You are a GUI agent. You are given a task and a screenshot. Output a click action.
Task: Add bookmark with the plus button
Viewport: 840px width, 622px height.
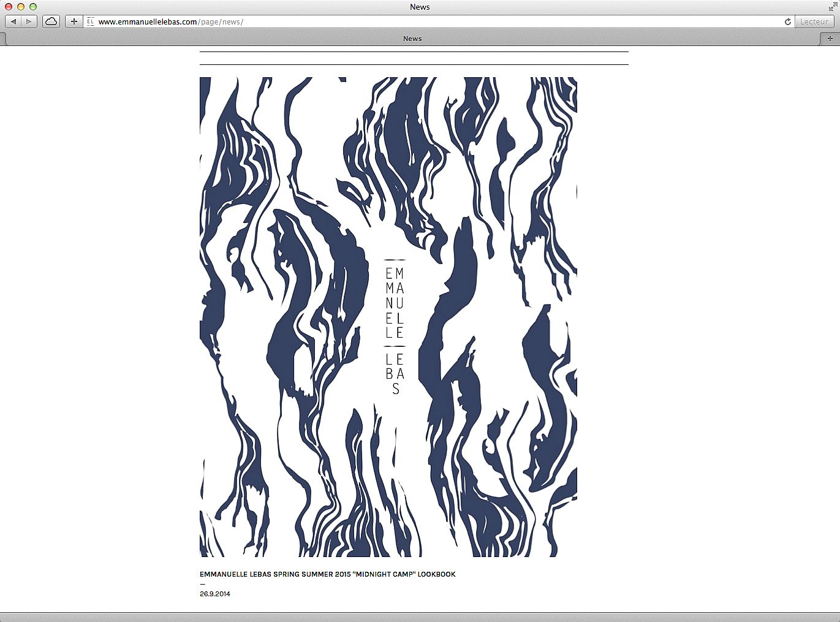tap(74, 21)
